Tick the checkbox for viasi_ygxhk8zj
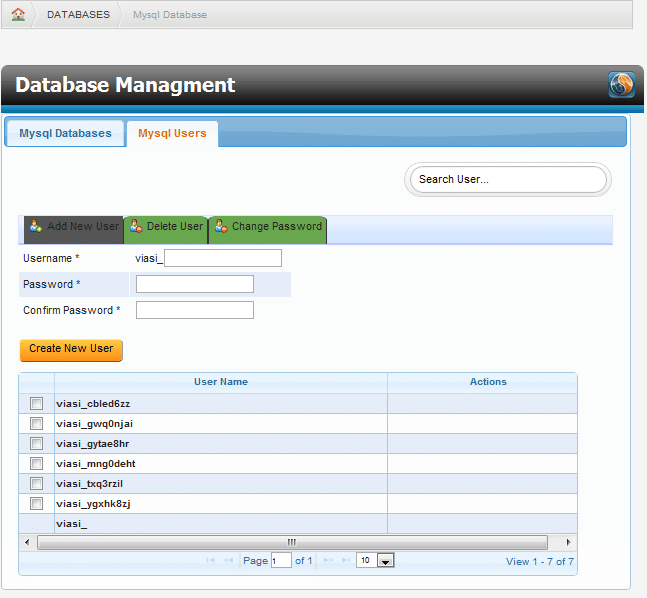 click(x=37, y=504)
